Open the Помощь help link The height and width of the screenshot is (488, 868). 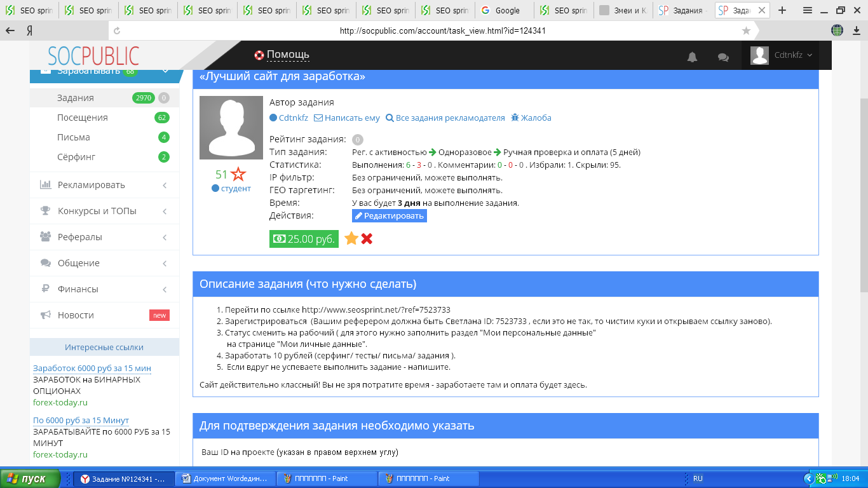tap(281, 55)
